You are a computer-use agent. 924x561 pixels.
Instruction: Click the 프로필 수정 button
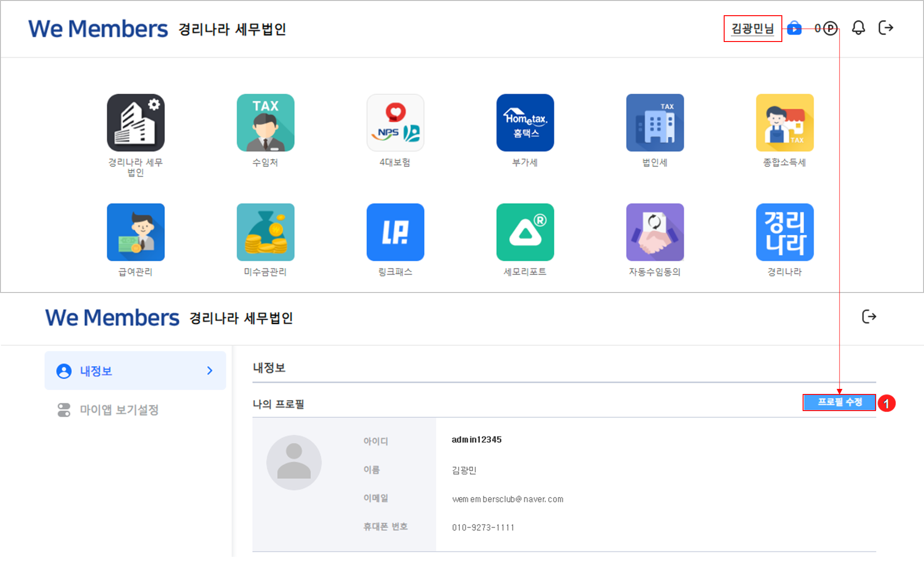839,402
